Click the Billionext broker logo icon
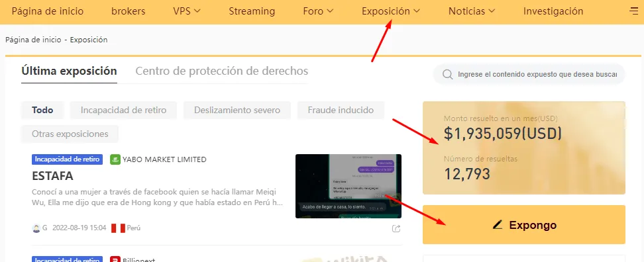 pyautogui.click(x=115, y=260)
